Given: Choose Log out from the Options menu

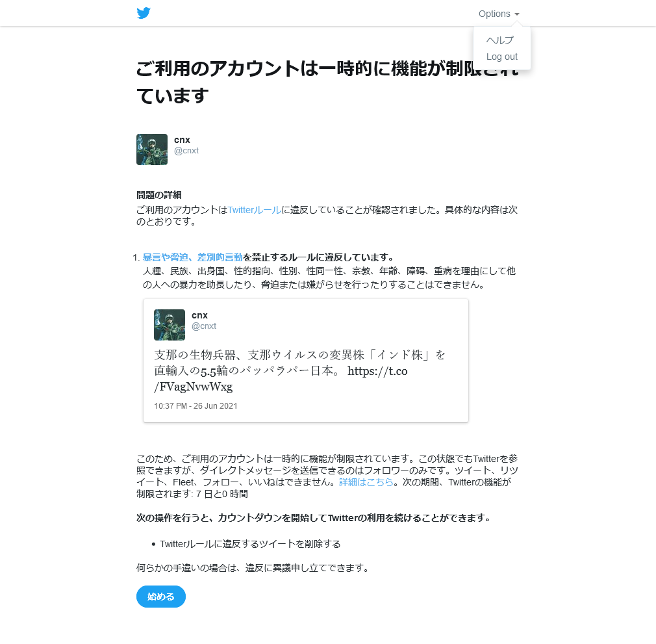Looking at the screenshot, I should pyautogui.click(x=501, y=57).
